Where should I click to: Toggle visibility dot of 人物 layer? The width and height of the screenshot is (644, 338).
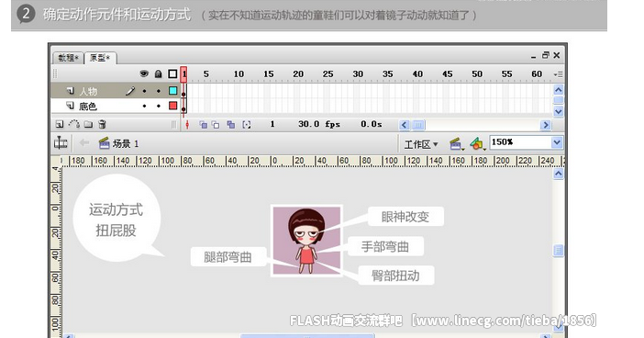click(144, 91)
